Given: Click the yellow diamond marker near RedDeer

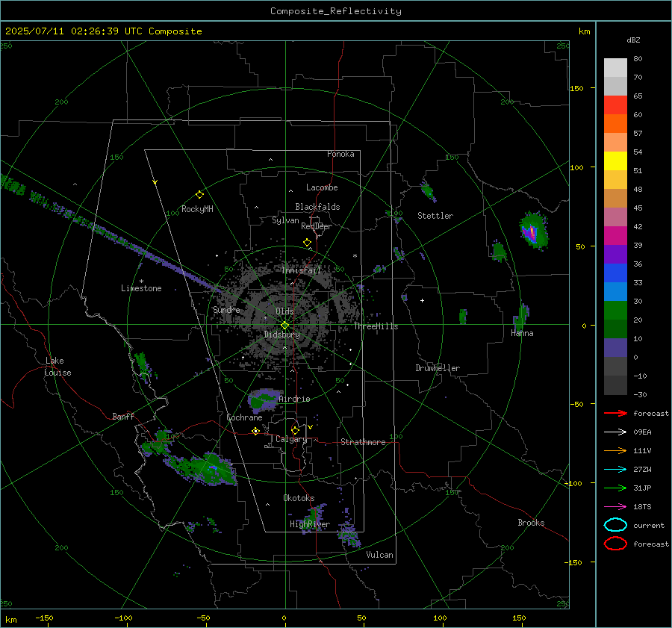Looking at the screenshot, I should pos(307,243).
